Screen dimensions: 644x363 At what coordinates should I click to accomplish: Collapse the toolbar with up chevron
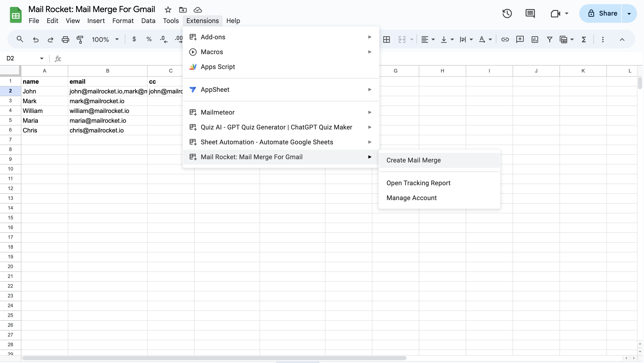tap(622, 39)
